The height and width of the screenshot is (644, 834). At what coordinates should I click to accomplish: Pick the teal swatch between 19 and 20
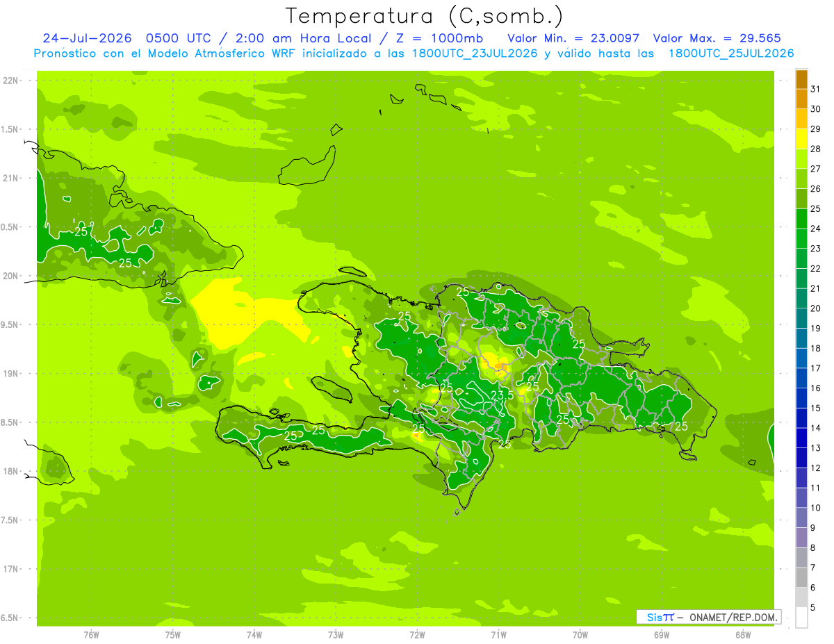(x=801, y=318)
